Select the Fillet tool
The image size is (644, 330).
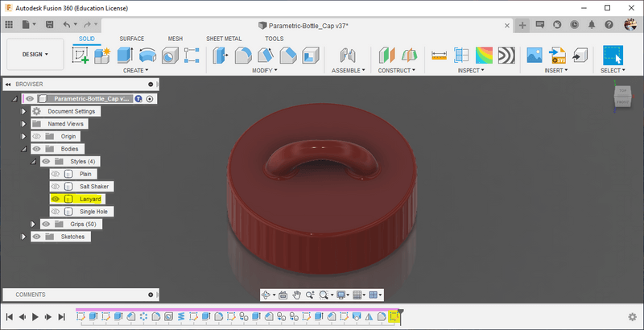point(243,55)
